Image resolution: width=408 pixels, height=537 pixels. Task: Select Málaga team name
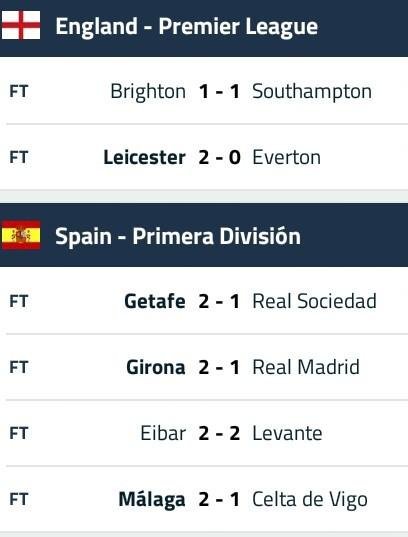coord(152,500)
